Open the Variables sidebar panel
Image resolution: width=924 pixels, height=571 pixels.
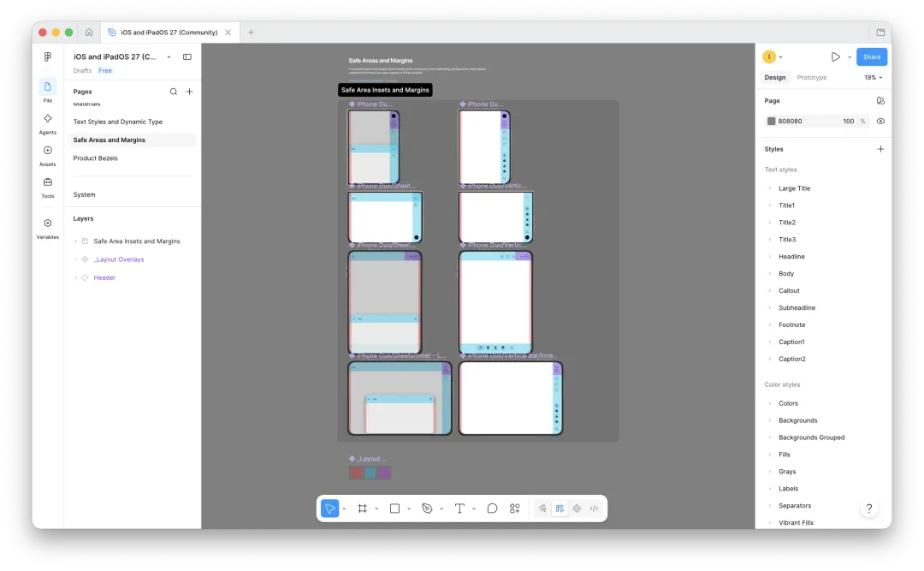48,223
